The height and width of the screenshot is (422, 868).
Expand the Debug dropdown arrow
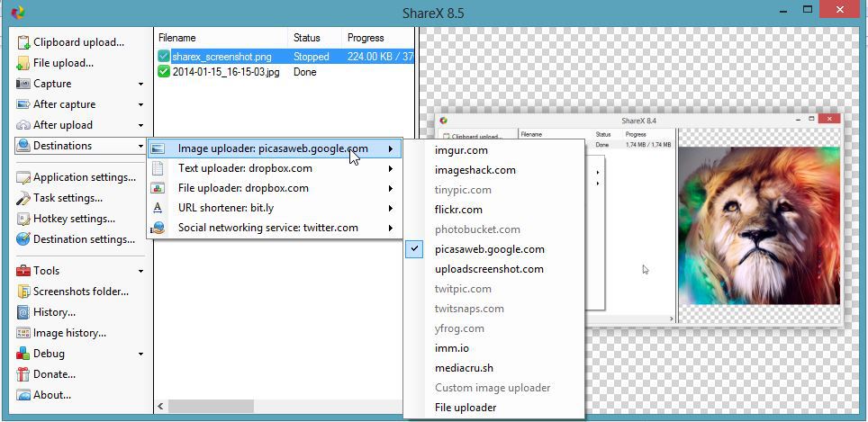(140, 354)
